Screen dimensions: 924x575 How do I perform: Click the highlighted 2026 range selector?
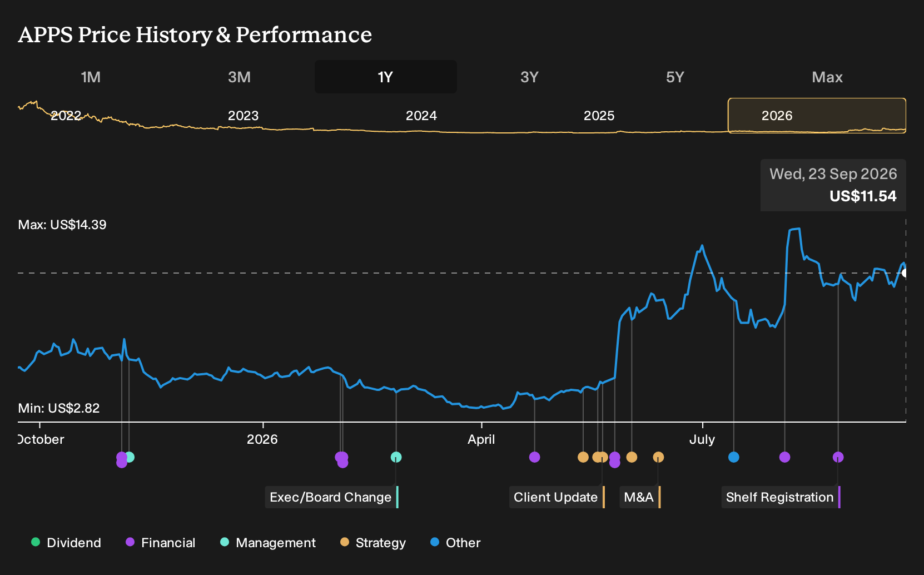click(x=817, y=116)
